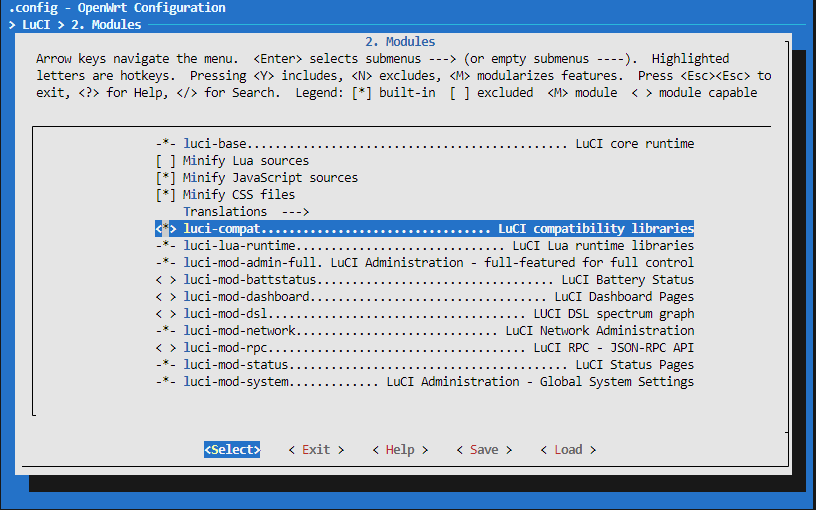The image size is (816, 510).
Task: Click the LuCI Battery Status description
Action: point(628,280)
